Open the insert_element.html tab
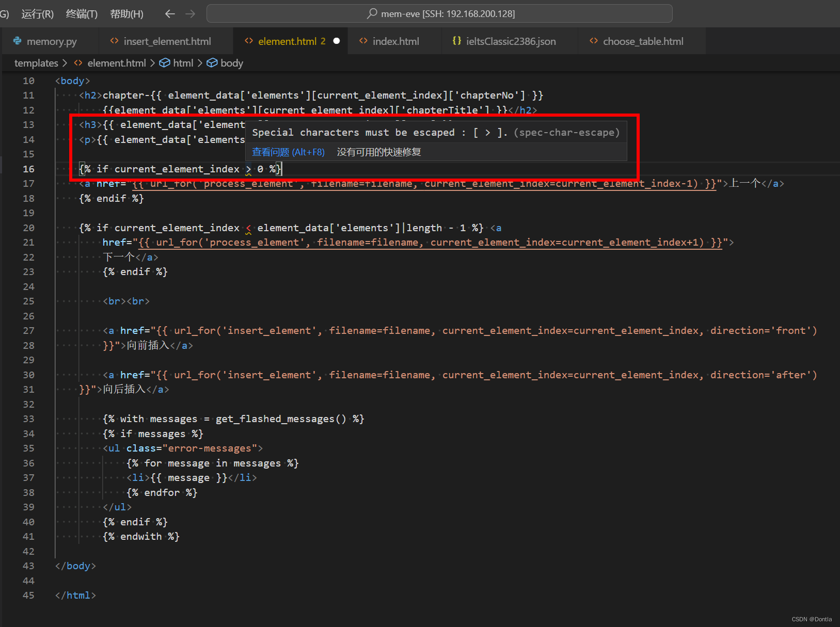 (x=167, y=41)
